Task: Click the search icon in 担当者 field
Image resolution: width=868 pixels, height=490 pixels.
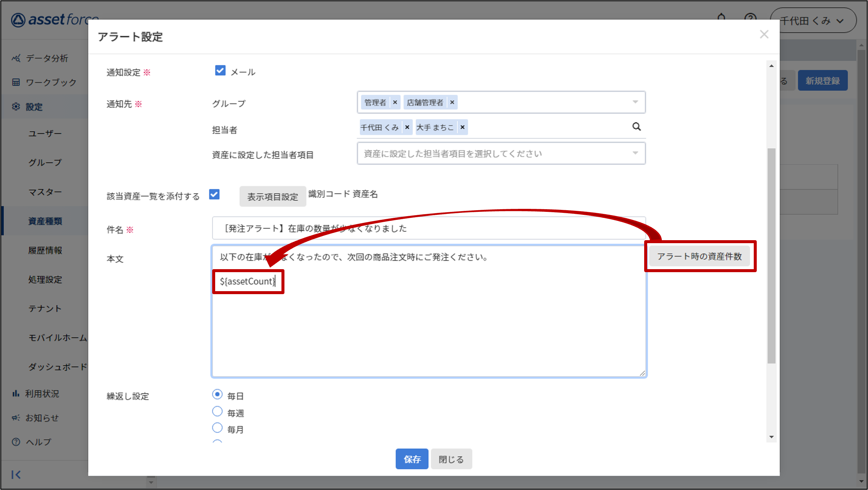Action: [636, 127]
